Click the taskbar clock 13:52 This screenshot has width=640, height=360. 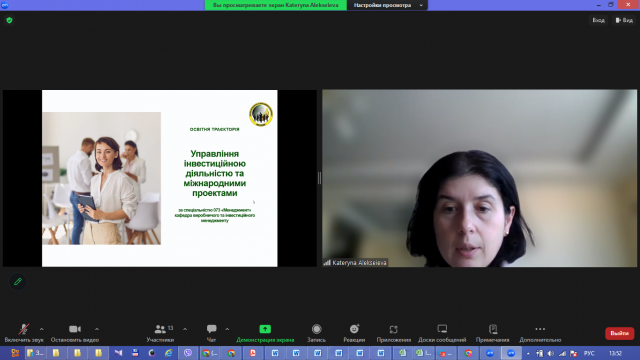(x=615, y=353)
